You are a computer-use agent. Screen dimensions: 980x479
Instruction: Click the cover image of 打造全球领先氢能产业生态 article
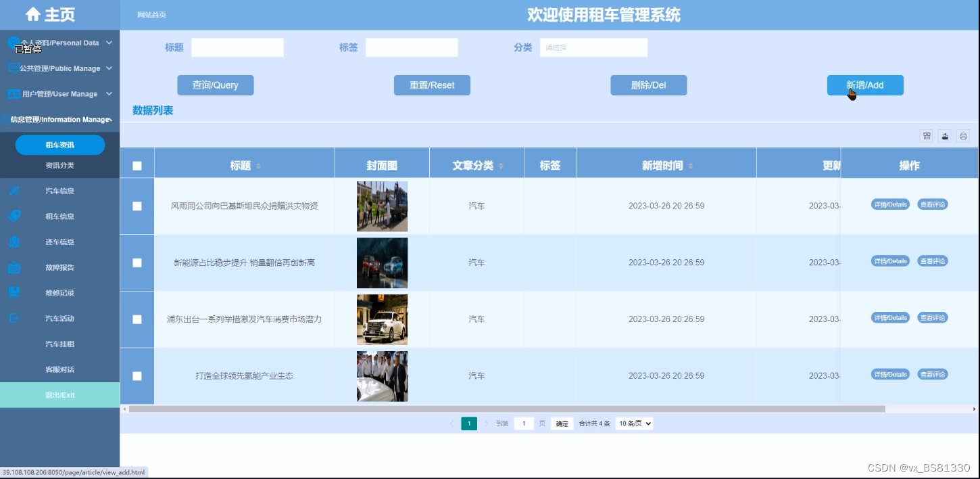coord(383,376)
